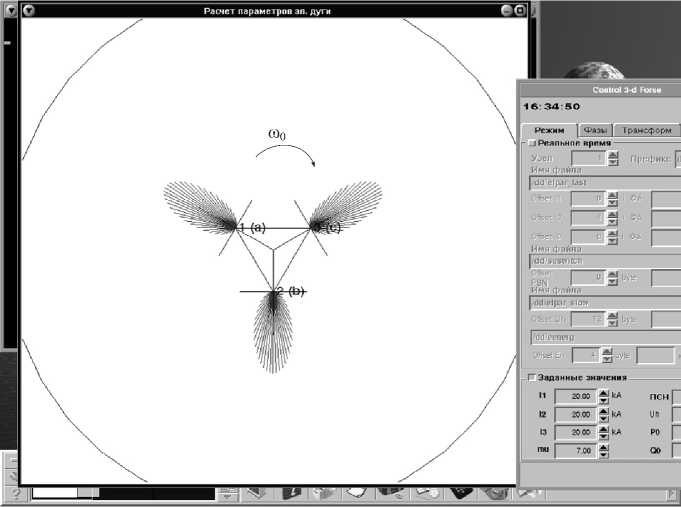
Task: Click the Control 3-d Forse title bar
Action: pyautogui.click(x=600, y=88)
